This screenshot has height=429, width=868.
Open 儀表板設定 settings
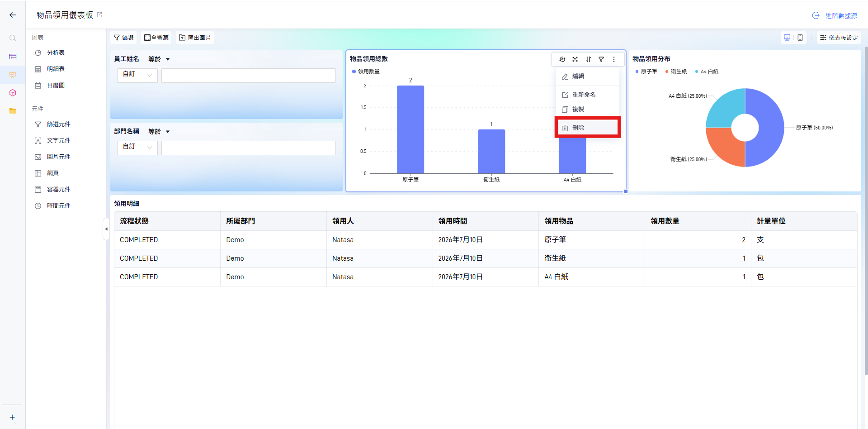pyautogui.click(x=839, y=38)
